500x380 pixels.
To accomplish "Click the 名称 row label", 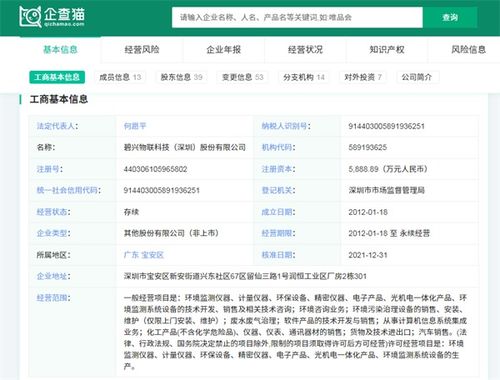I will [x=46, y=147].
